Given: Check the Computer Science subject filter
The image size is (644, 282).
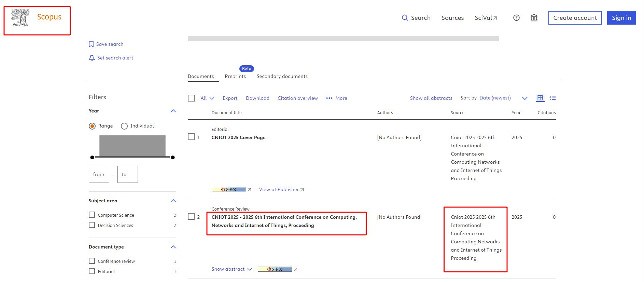Looking at the screenshot, I should pos(92,215).
